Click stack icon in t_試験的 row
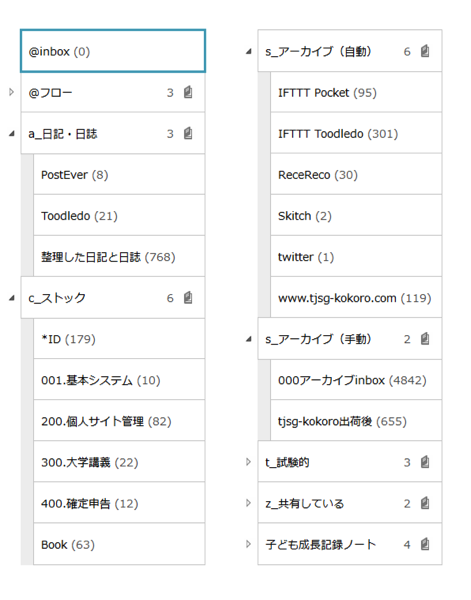Image resolution: width=471 pixels, height=600 pixels. (425, 462)
